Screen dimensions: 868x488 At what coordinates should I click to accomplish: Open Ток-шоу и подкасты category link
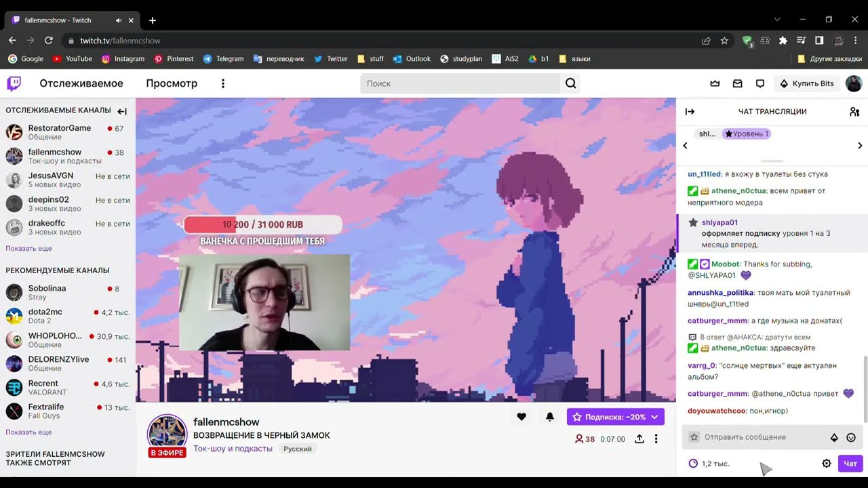233,449
